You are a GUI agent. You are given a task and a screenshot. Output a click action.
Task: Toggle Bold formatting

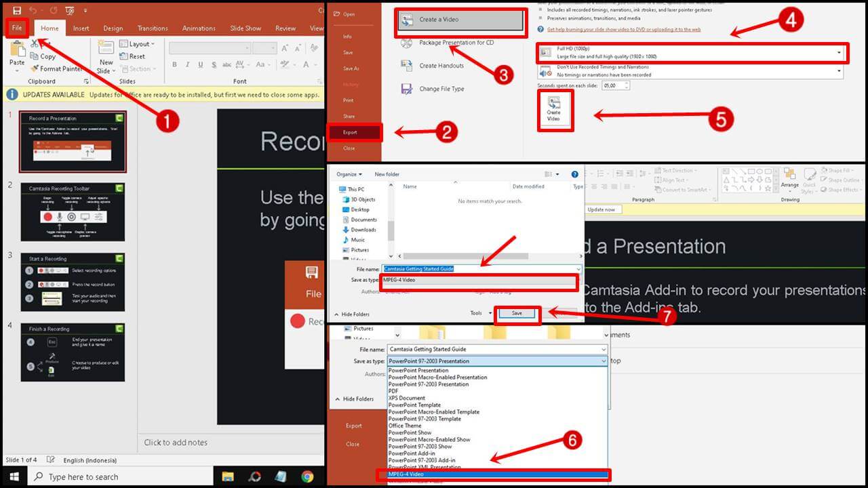[174, 65]
